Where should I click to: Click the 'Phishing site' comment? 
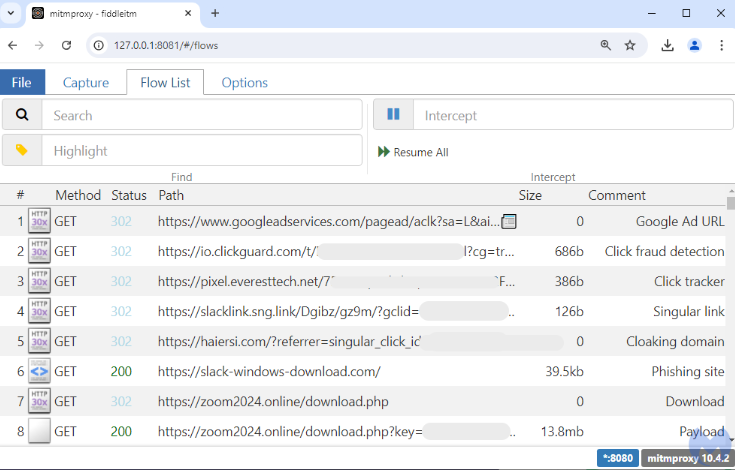pyautogui.click(x=688, y=371)
